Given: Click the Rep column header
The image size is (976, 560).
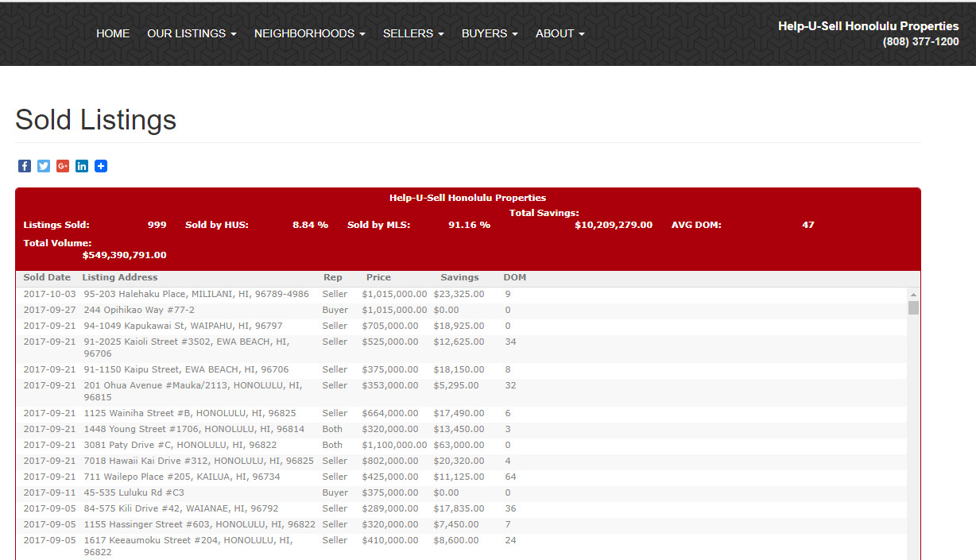Looking at the screenshot, I should (333, 277).
